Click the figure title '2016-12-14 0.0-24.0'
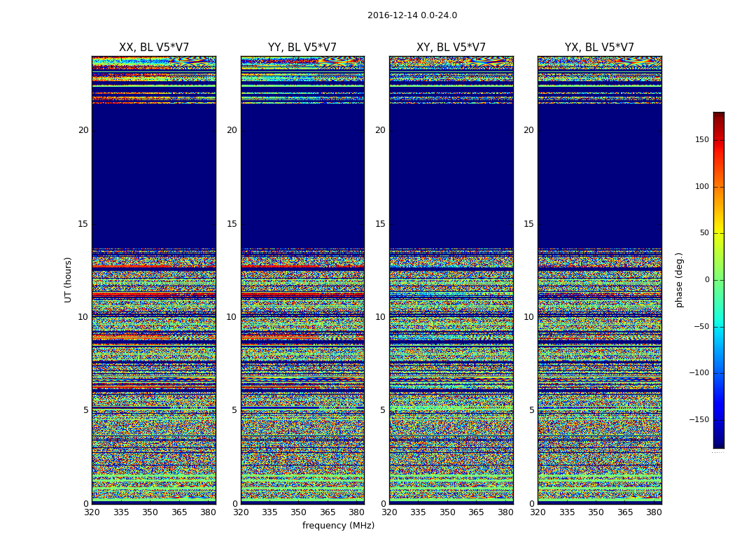This screenshot has height=560, width=735. (412, 15)
